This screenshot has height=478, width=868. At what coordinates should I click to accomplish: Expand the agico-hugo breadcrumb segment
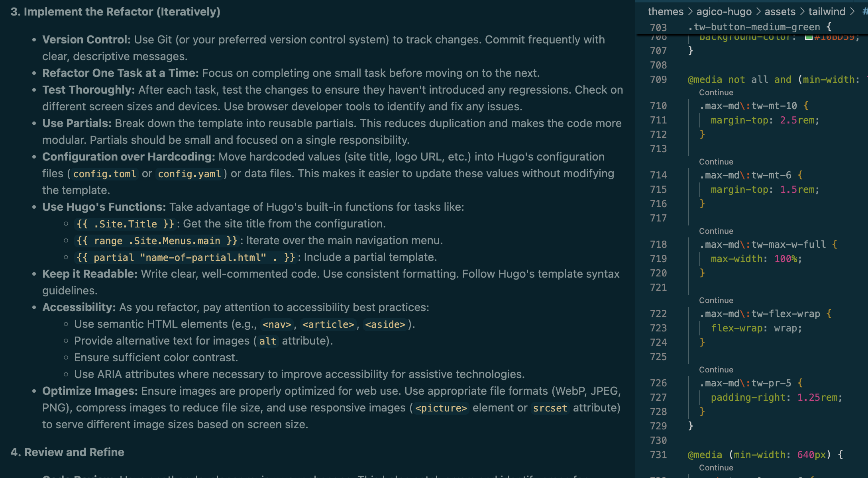(x=724, y=12)
